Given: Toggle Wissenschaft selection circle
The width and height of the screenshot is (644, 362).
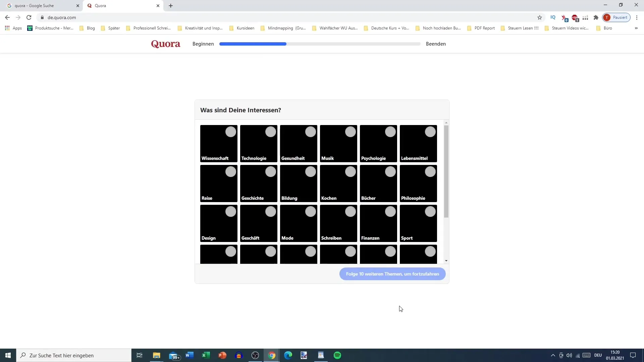Looking at the screenshot, I should click(x=230, y=131).
